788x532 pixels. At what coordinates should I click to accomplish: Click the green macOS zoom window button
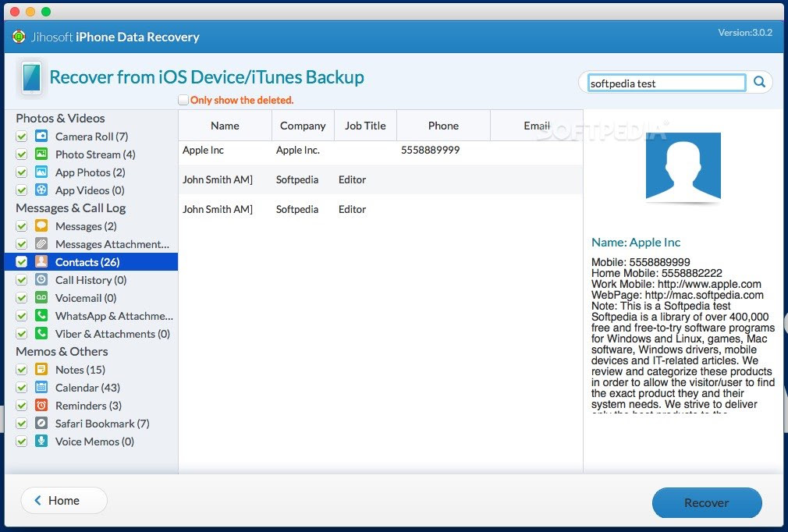tap(46, 12)
